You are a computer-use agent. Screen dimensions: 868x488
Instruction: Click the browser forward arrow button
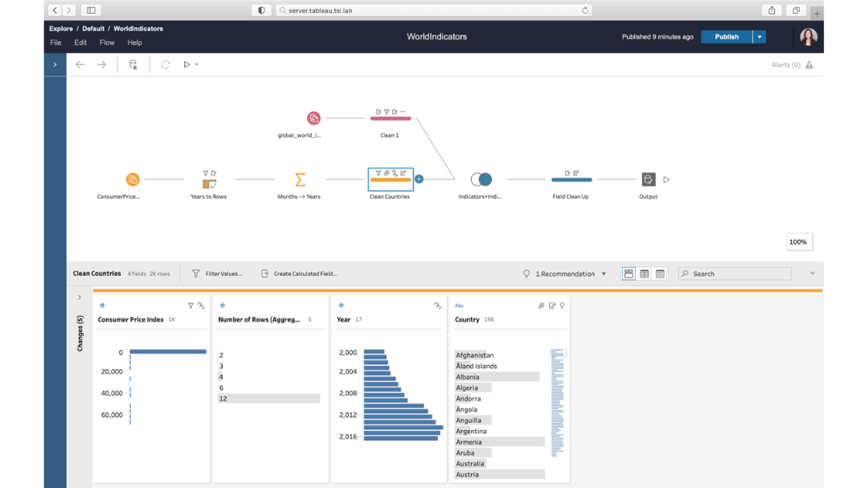69,10
